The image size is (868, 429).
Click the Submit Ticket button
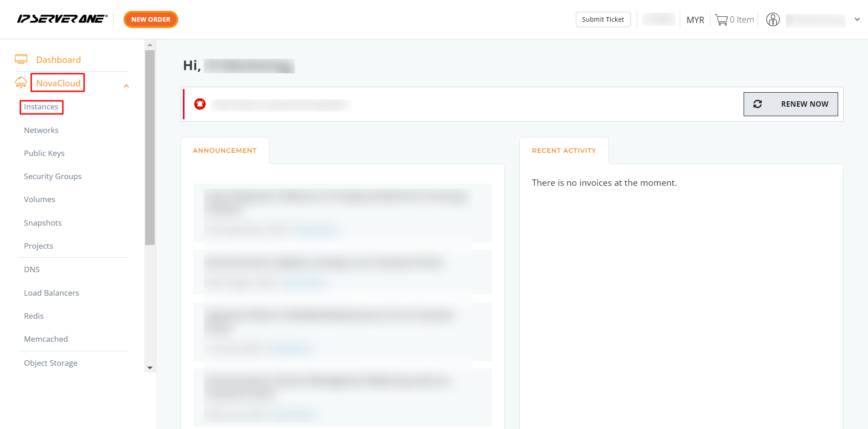(x=603, y=19)
